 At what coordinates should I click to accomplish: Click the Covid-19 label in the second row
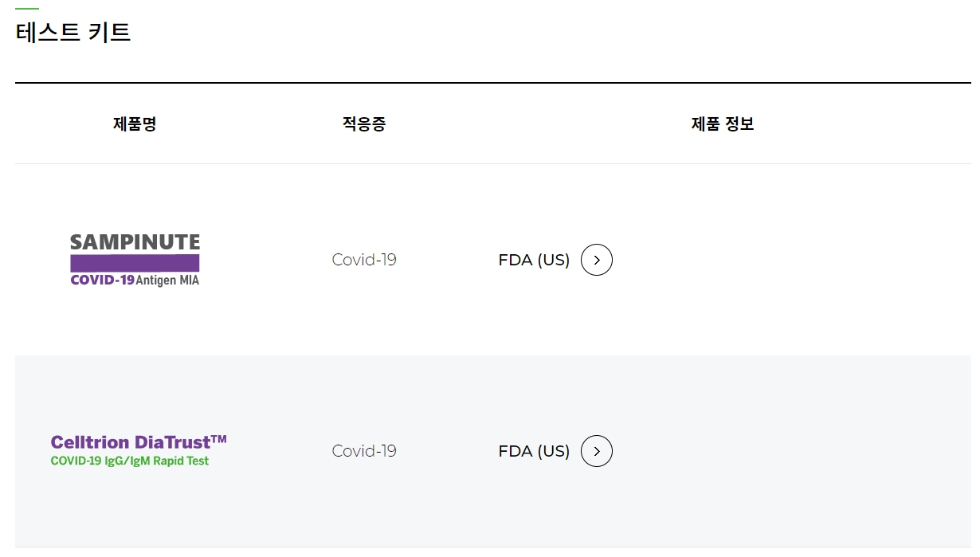pos(363,451)
